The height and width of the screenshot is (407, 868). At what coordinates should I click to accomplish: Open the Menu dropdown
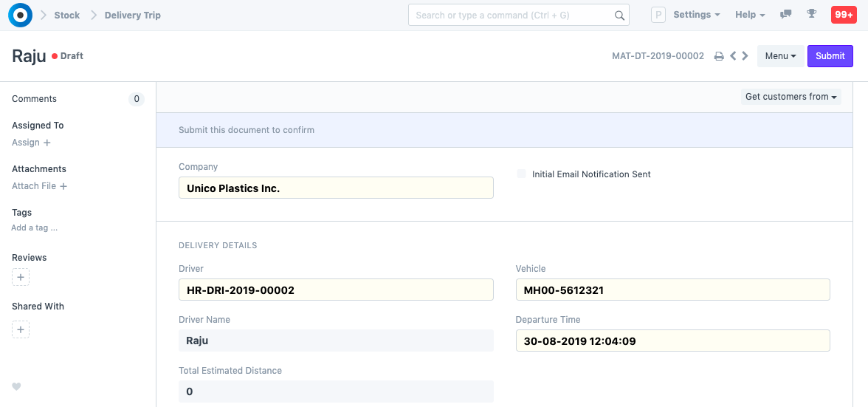pos(780,56)
